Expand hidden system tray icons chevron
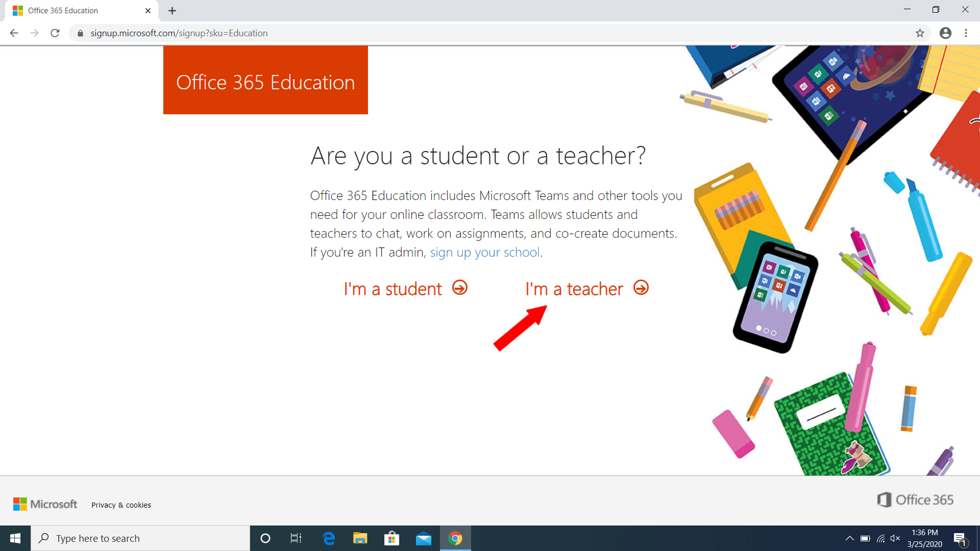The width and height of the screenshot is (980, 551). click(849, 538)
